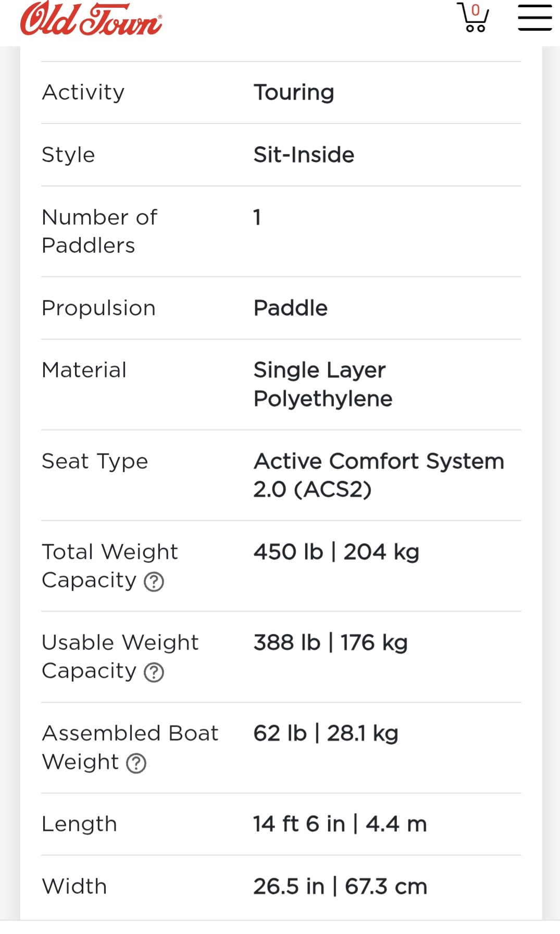Click the Single Layer Polyethylene material text
This screenshot has width=560, height=934.
[x=323, y=384]
